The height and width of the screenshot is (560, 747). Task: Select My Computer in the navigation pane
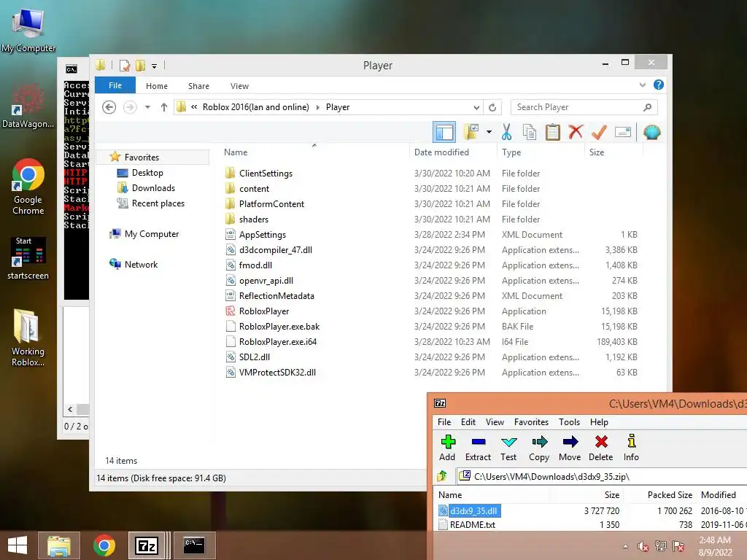(x=152, y=234)
